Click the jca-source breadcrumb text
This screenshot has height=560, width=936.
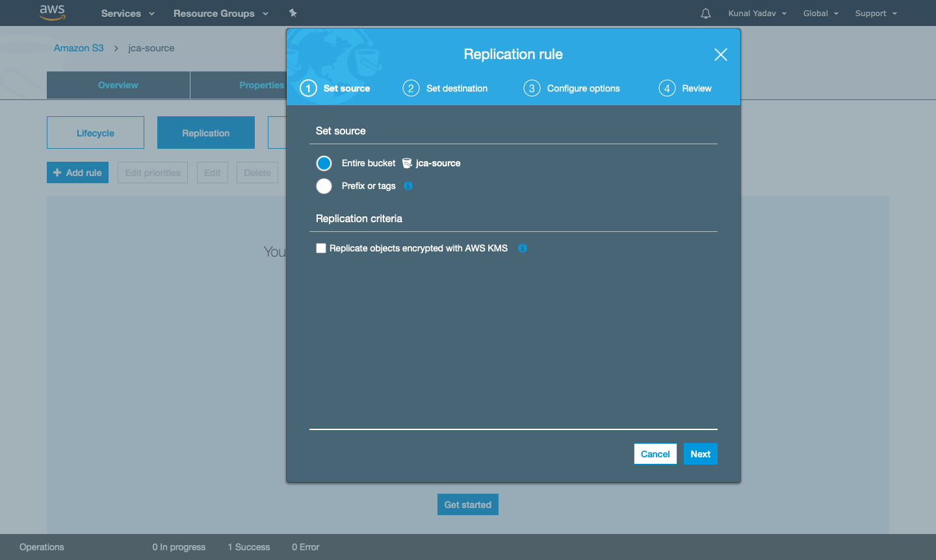tap(151, 48)
